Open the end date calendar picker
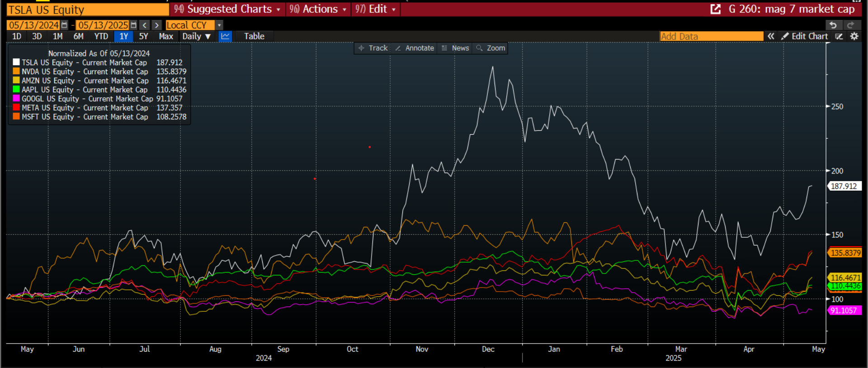Viewport: 868px width, 368px height. coord(133,25)
